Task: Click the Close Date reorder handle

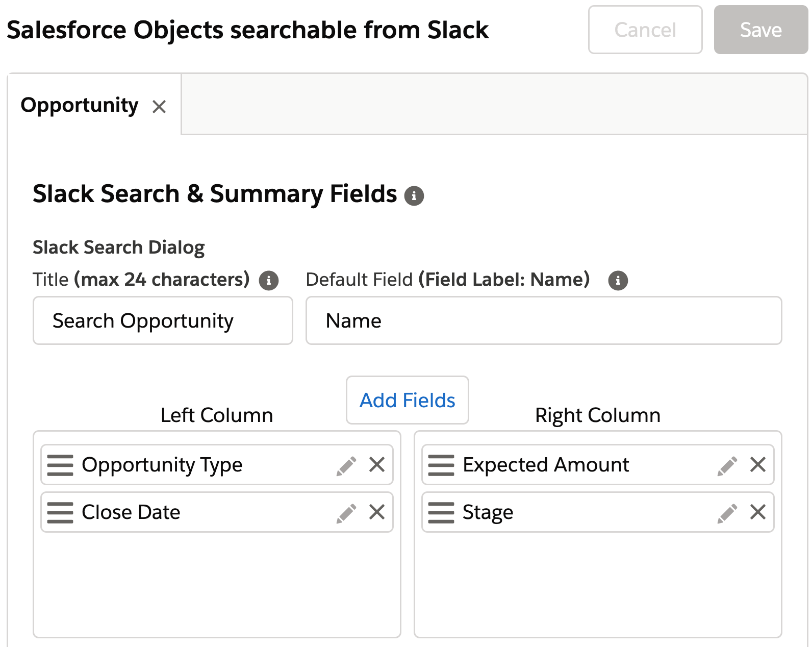Action: 60,512
